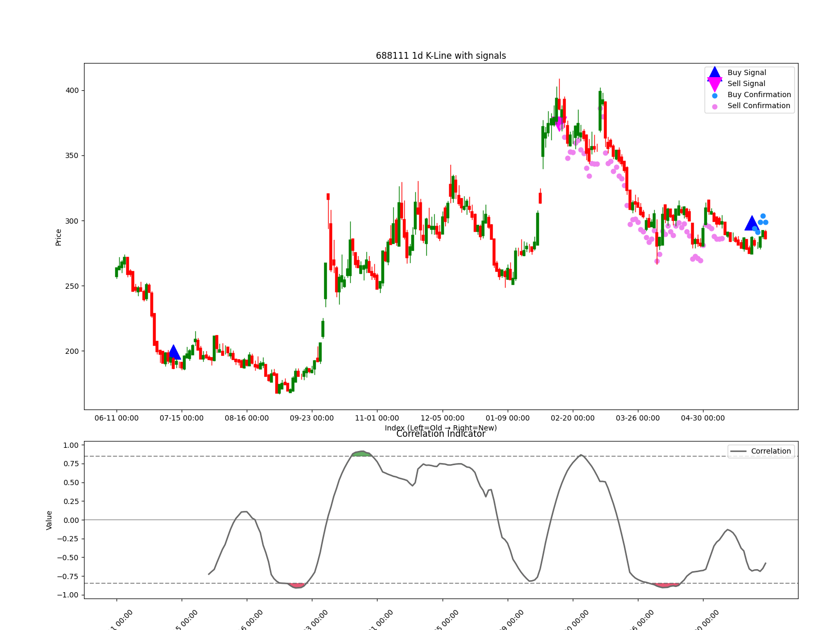
Task: Click the 'Correlation Indicator' chart title
Action: pos(441,434)
